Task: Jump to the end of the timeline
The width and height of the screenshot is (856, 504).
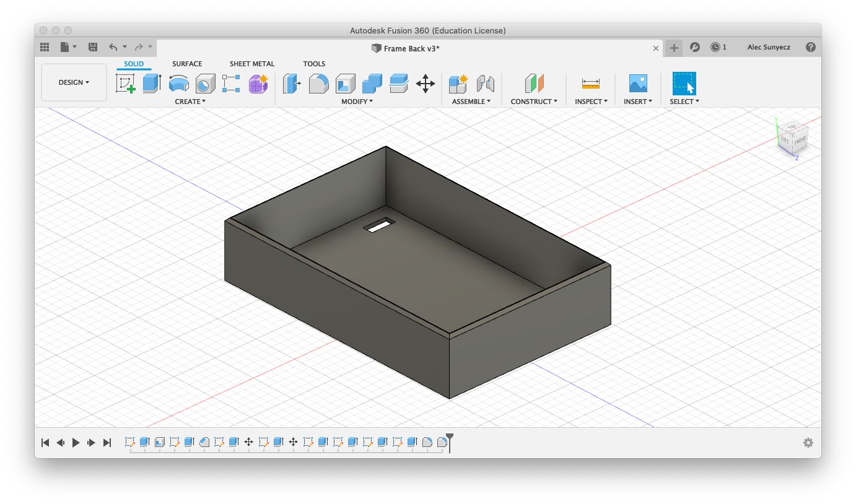Action: (x=107, y=443)
